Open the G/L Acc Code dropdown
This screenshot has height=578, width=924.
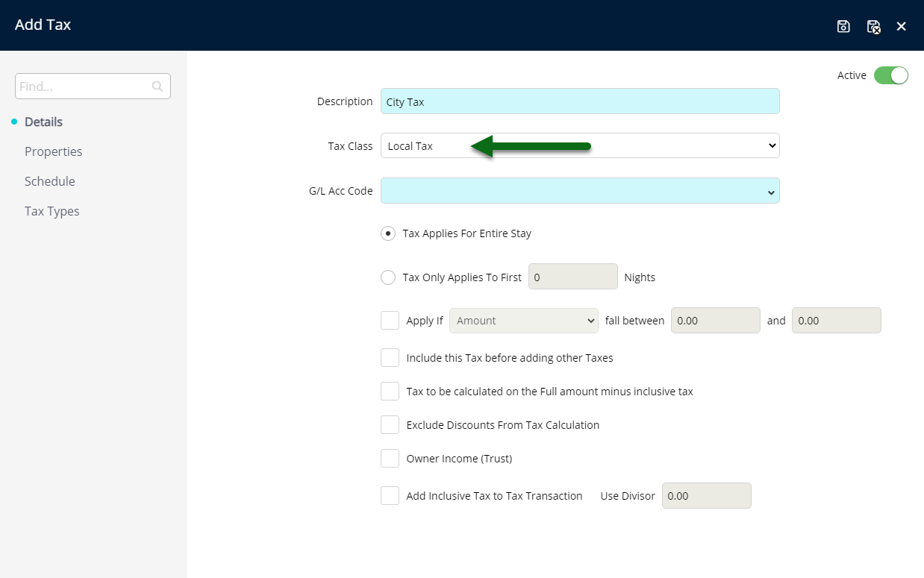point(580,190)
